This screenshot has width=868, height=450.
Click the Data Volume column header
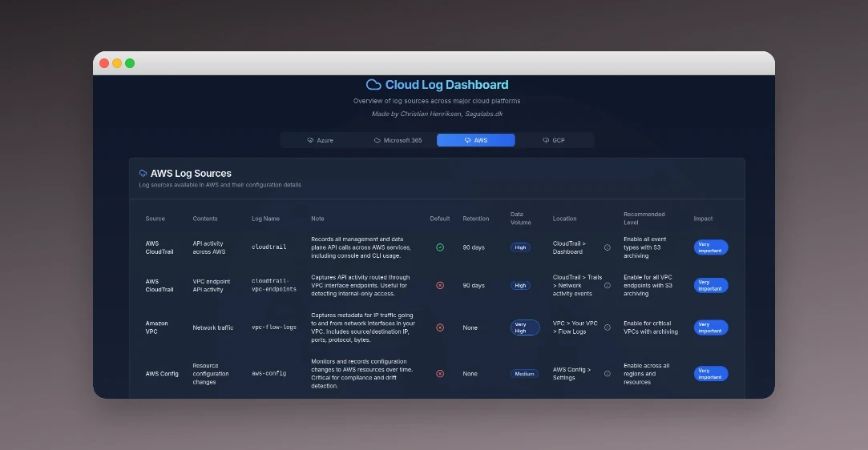tap(520, 219)
